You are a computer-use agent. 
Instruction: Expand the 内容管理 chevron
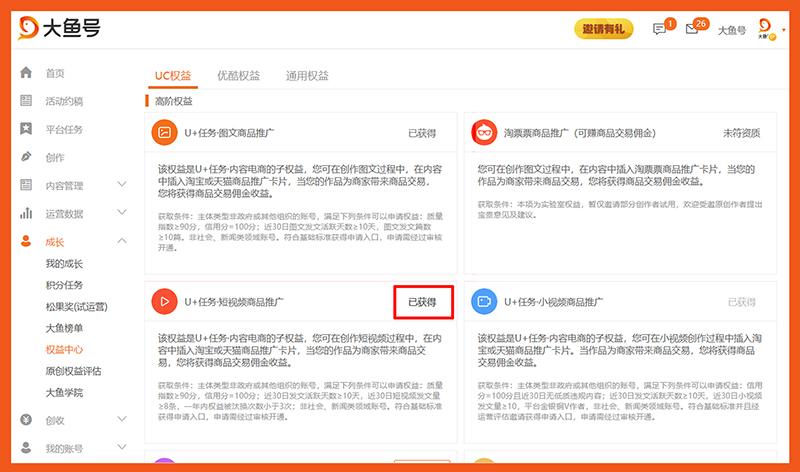[x=122, y=184]
